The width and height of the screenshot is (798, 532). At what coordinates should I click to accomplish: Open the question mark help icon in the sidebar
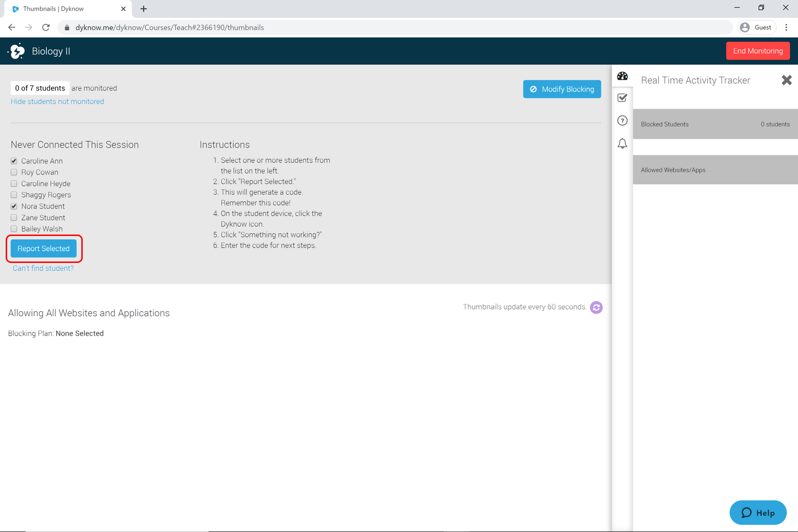pos(622,121)
